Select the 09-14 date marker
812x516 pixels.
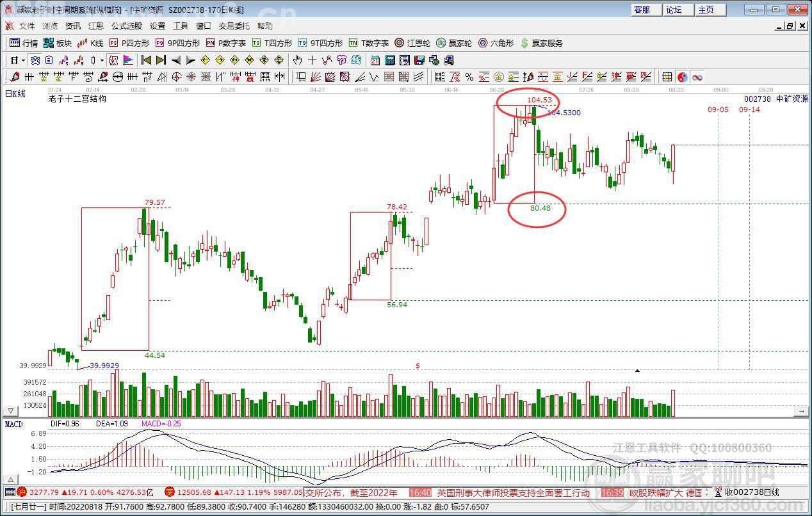(749, 109)
